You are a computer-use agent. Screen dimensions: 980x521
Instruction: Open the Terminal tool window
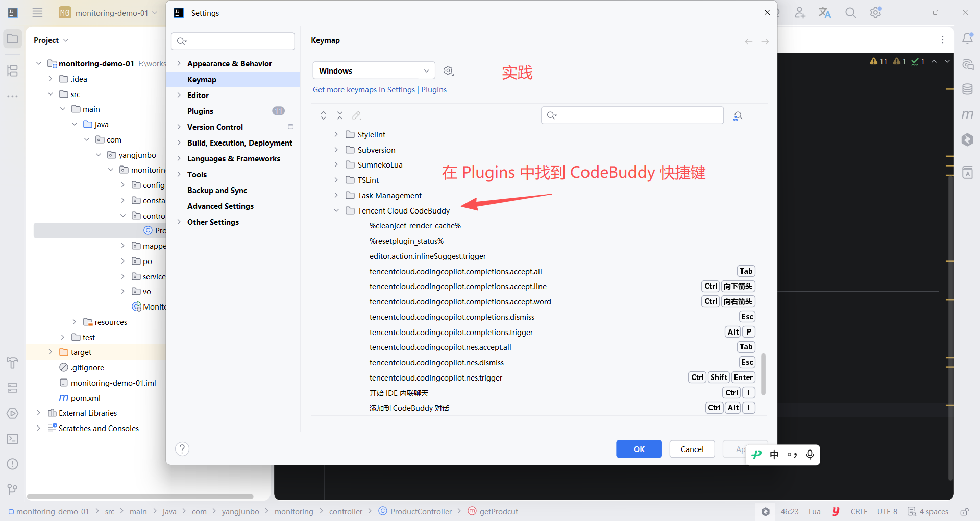13,439
